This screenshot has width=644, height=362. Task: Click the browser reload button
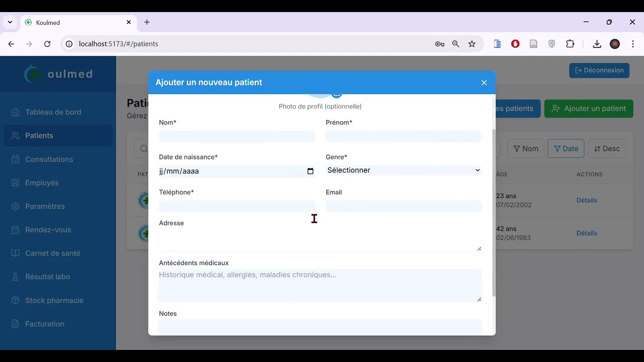(47, 44)
